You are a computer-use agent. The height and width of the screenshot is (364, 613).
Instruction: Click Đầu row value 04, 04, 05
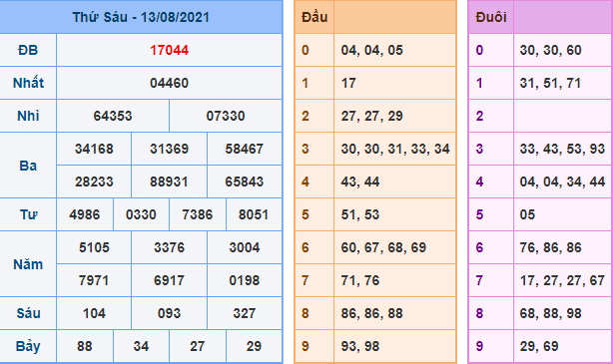tap(371, 50)
